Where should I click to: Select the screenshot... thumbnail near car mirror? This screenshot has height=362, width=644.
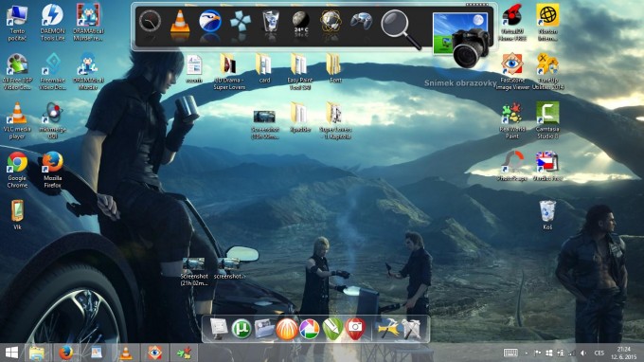point(229,268)
